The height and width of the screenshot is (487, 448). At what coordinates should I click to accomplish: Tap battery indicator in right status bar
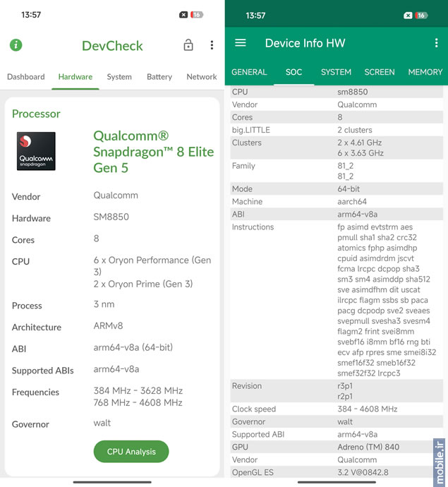tap(421, 16)
